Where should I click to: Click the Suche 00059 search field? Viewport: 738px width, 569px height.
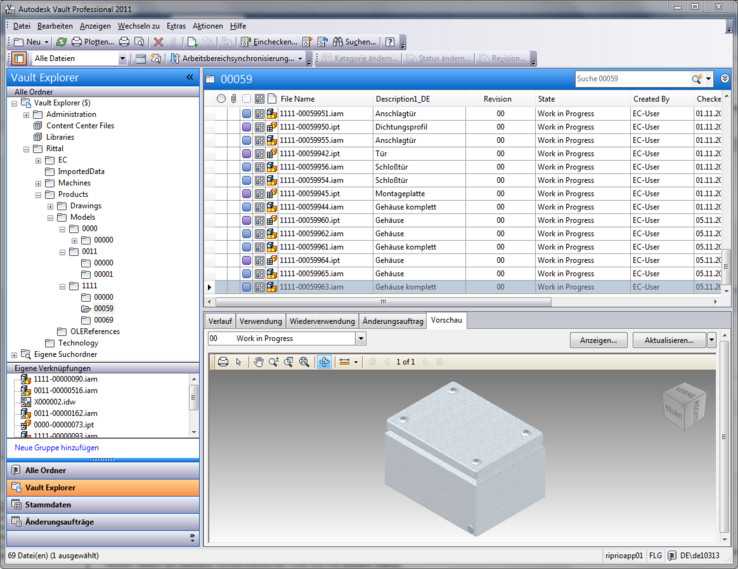[630, 78]
